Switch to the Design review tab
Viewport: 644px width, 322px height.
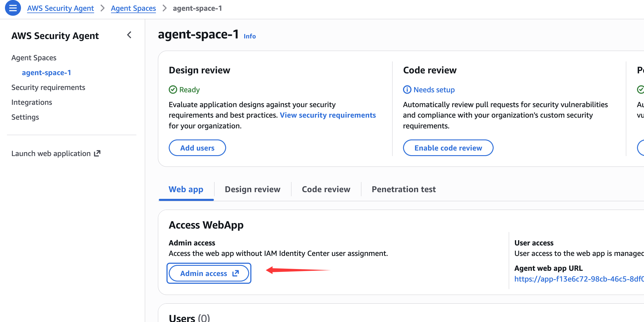(252, 189)
